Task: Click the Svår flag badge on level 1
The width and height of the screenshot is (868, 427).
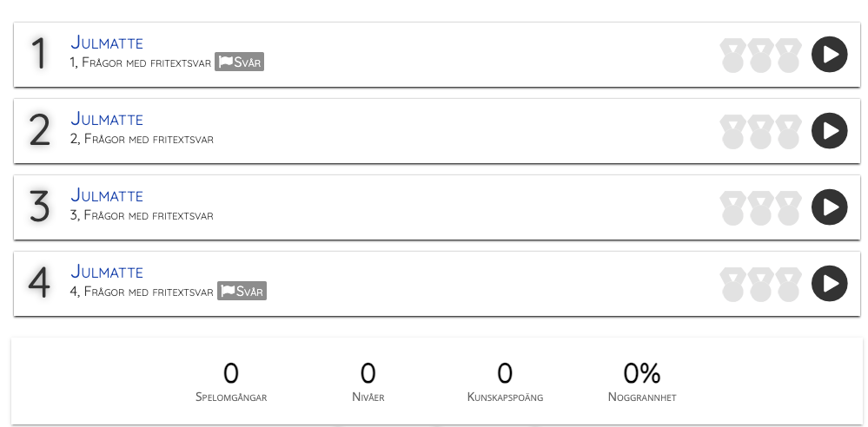Action: pyautogui.click(x=239, y=62)
